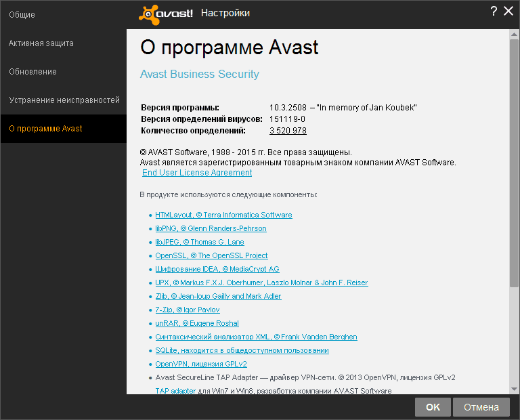Open Zlib Jean-loup Gailly link
The height and width of the screenshot is (420, 520).
tap(218, 296)
